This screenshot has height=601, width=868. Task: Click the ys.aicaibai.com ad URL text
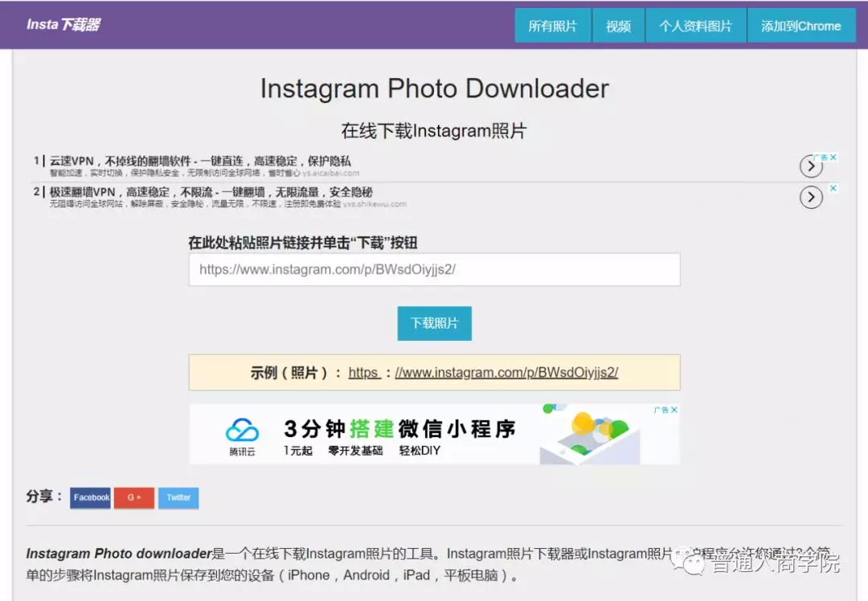tap(330, 174)
